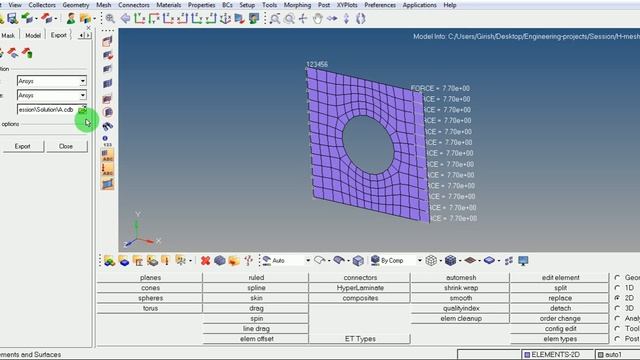Open the automesh panel
Screen dimensions: 640x360
(x=460, y=278)
